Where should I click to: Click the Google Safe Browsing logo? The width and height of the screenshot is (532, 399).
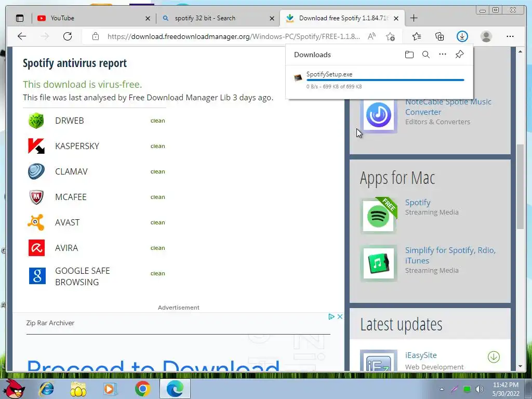37,276
